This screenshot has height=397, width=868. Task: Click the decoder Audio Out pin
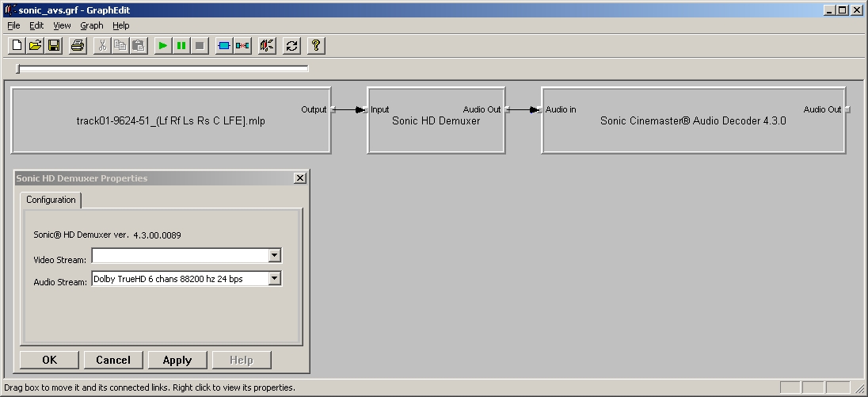coord(847,109)
